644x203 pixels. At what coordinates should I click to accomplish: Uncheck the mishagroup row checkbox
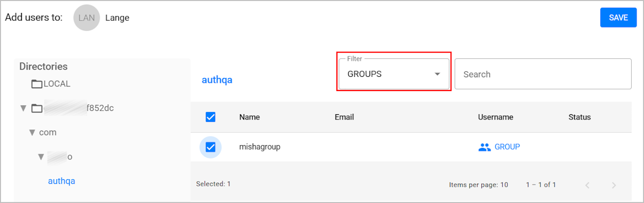pos(211,147)
